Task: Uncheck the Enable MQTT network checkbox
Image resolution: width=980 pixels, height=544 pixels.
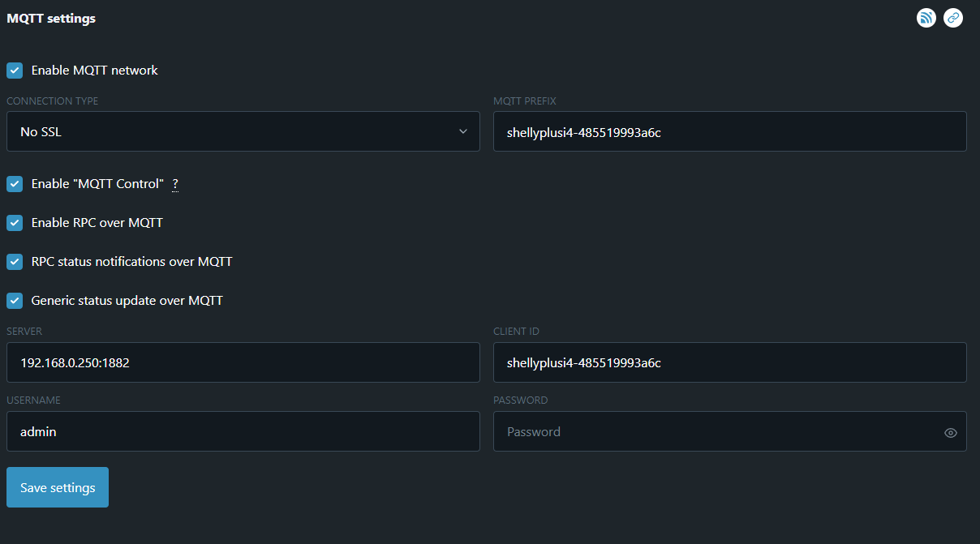Action: coord(15,71)
